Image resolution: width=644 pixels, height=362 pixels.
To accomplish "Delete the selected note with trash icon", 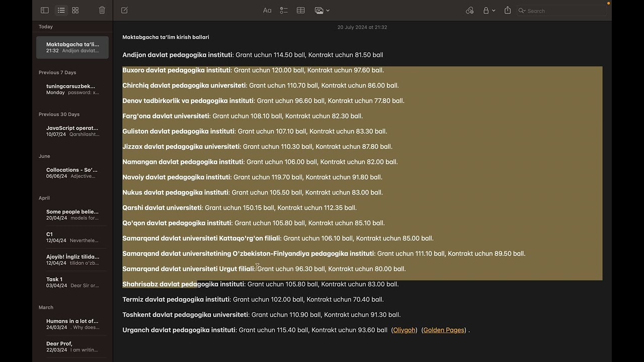I will (x=102, y=10).
